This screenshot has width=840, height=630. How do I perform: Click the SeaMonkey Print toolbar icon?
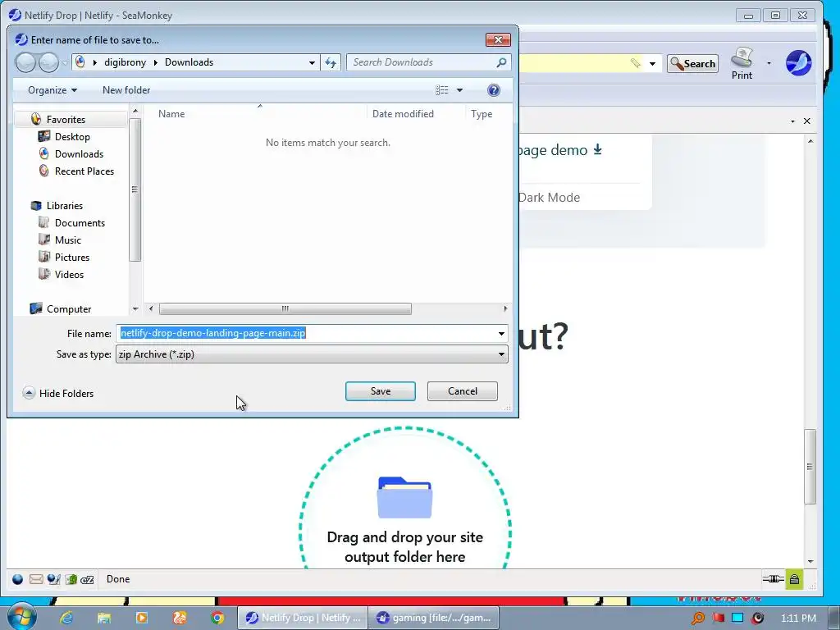click(742, 64)
